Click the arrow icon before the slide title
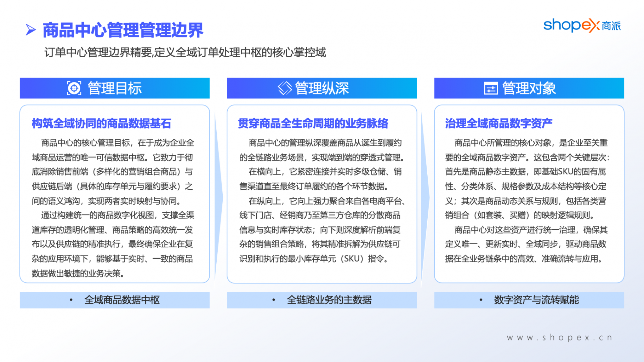 (x=31, y=30)
